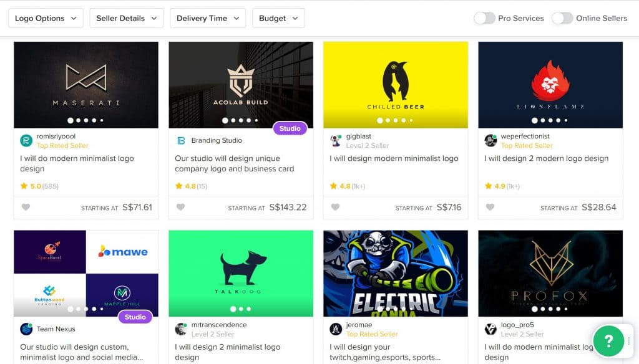Save gigblast gig using the heart icon
639x364 pixels.
point(335,207)
